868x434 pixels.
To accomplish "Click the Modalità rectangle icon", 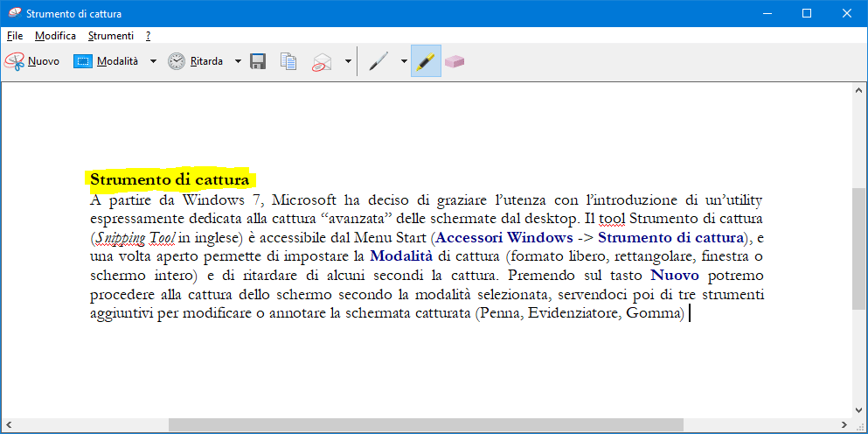I will (x=83, y=61).
